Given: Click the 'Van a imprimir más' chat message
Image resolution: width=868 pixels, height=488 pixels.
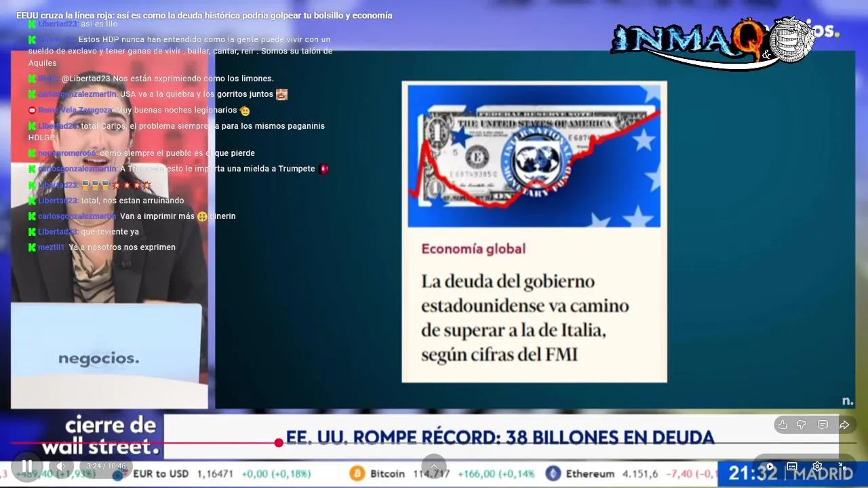Looking at the screenshot, I should 178,216.
